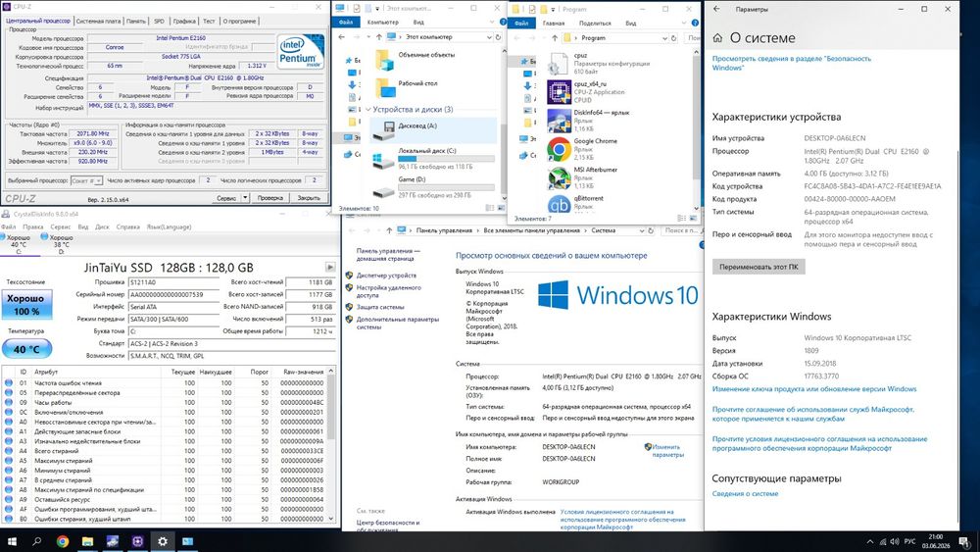
Task: Click the Локальный диск (C:) usage bar
Action: (x=446, y=159)
